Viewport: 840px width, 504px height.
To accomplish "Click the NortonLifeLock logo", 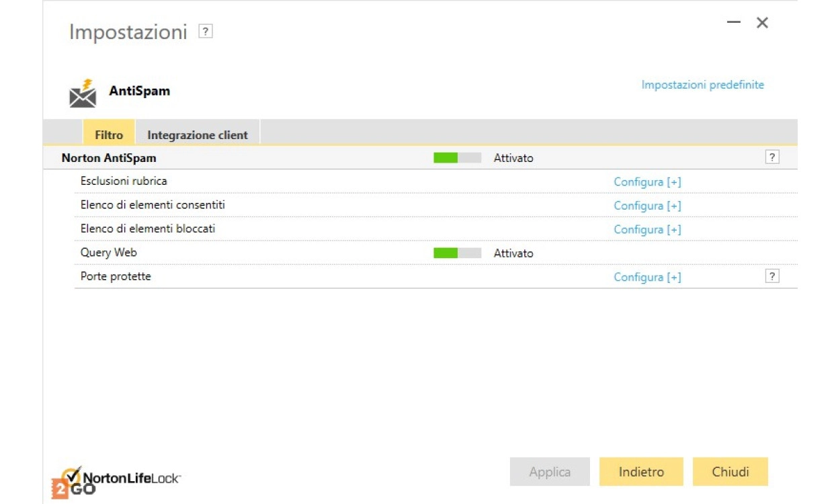I will [x=116, y=480].
